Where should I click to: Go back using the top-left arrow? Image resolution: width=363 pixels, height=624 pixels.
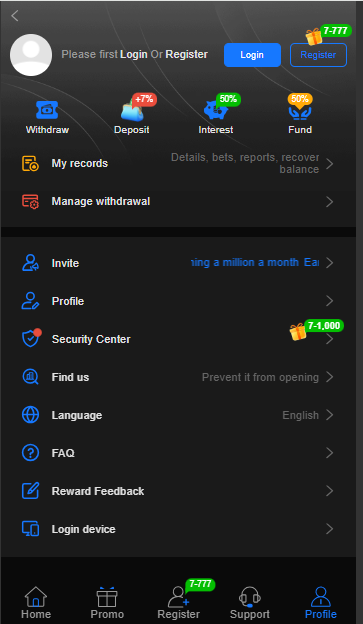[x=15, y=16]
